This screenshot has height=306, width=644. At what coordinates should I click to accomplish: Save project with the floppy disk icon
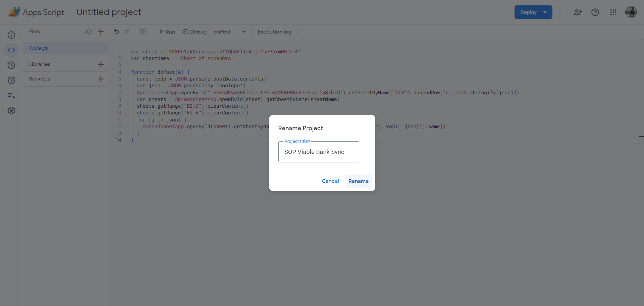[143, 32]
